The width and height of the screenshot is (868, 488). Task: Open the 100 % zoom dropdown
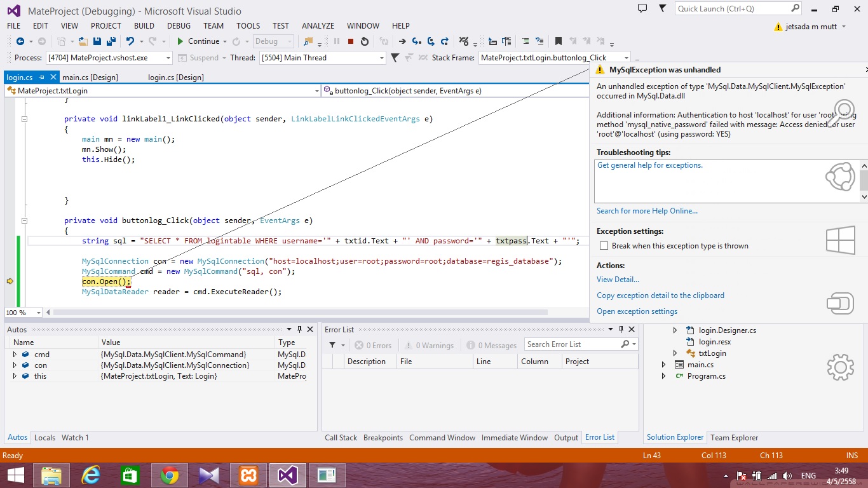click(x=39, y=313)
